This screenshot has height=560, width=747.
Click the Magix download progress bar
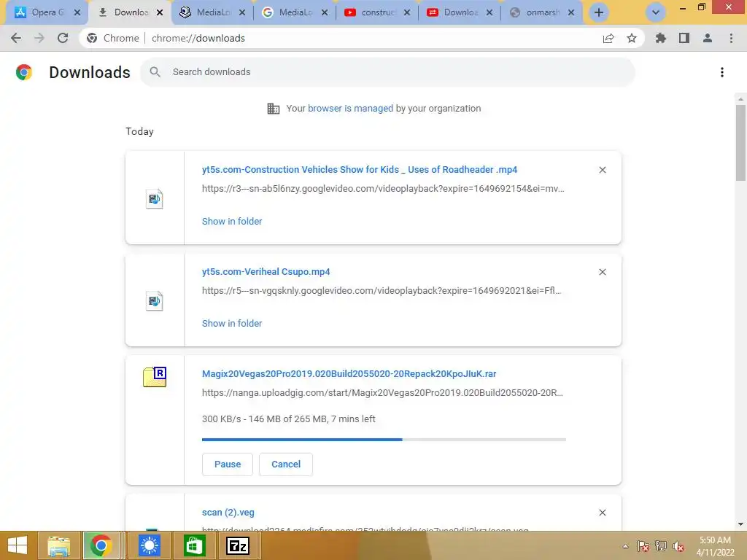pyautogui.click(x=384, y=440)
